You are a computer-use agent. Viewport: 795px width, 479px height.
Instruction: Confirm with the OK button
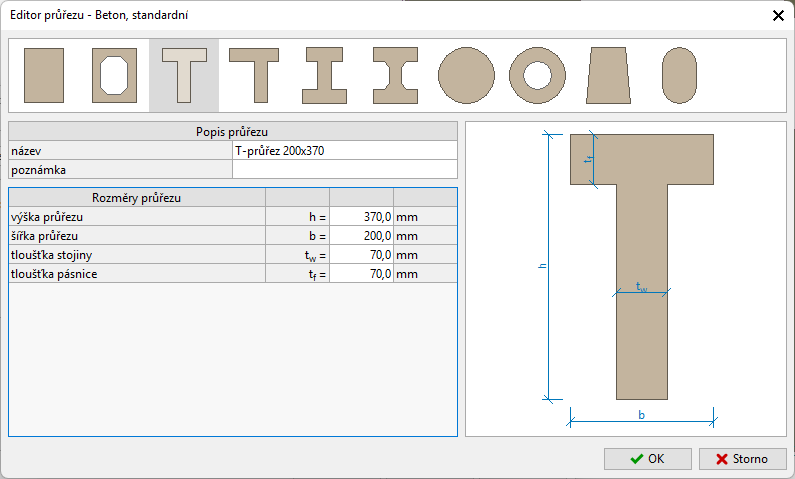click(x=647, y=459)
